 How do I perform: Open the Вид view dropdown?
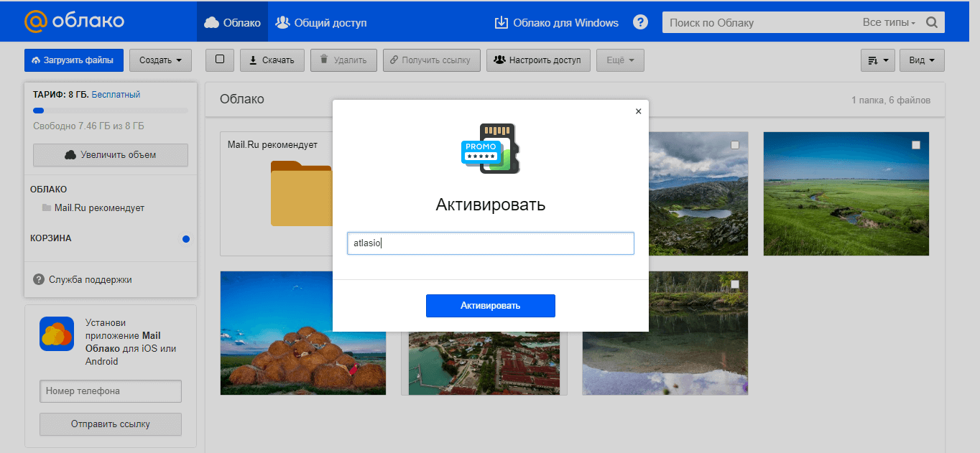pyautogui.click(x=921, y=60)
